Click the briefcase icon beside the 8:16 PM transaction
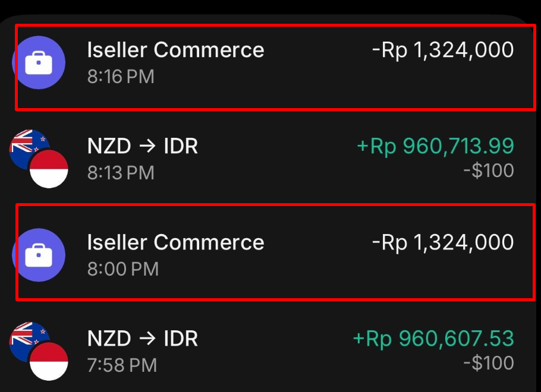The width and height of the screenshot is (541, 392). 39,62
